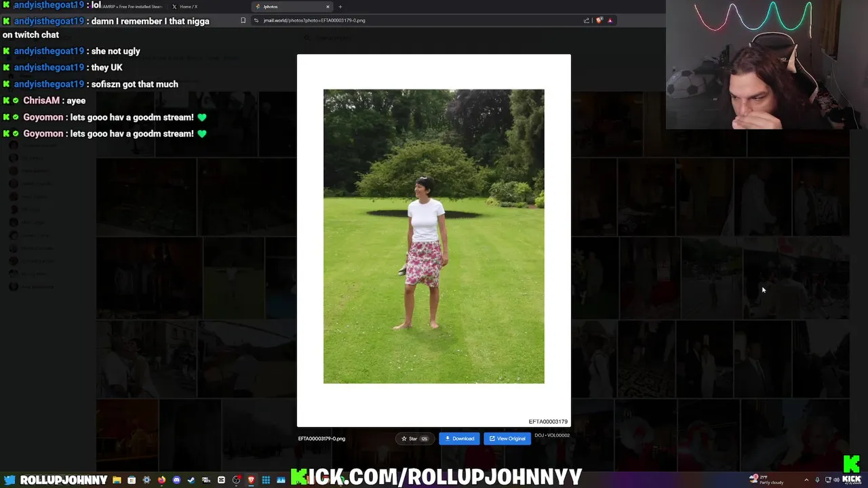The width and height of the screenshot is (868, 488).
Task: Click the Brave Rewards triangle icon
Action: [610, 20]
